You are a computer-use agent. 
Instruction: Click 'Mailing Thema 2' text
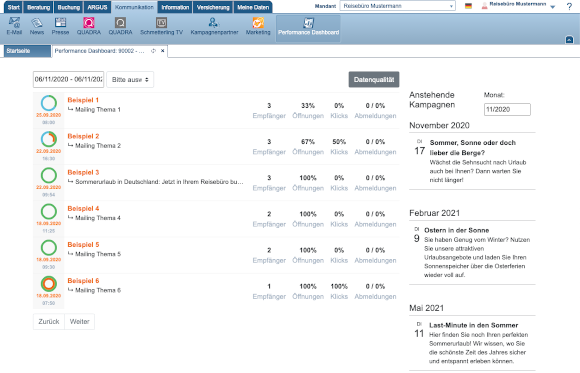tap(98, 146)
